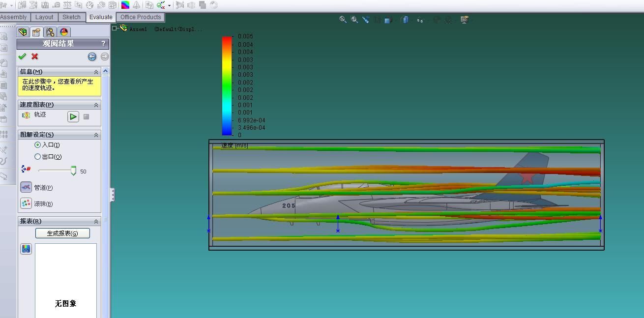Click the panel collapse handle on splitter

pos(112,195)
